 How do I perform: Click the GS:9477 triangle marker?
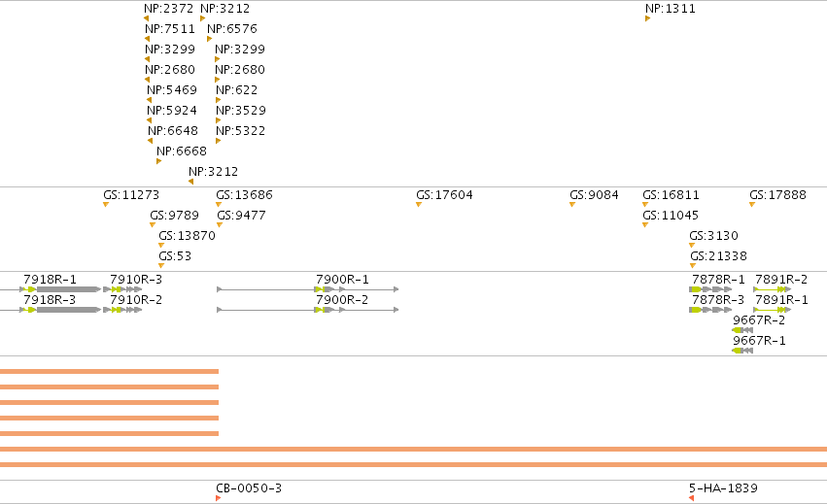point(220,225)
